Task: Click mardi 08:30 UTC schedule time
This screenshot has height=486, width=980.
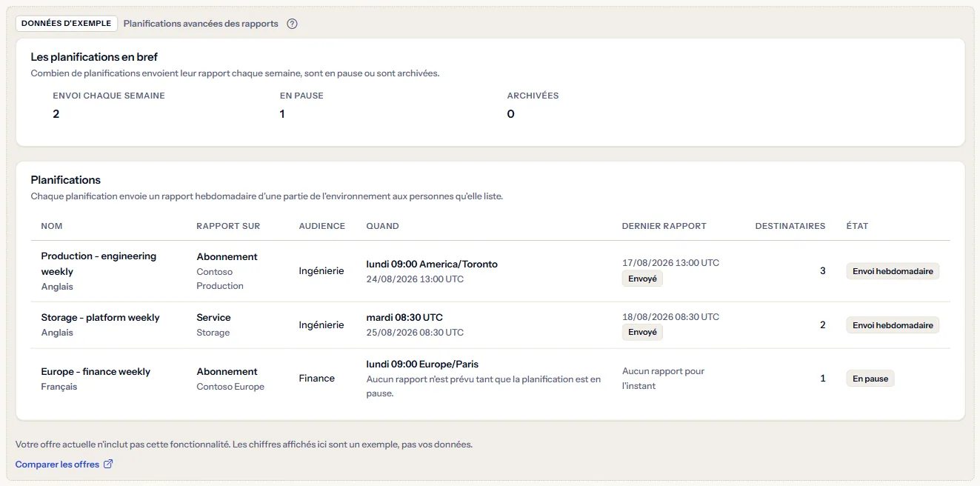Action: coord(404,318)
